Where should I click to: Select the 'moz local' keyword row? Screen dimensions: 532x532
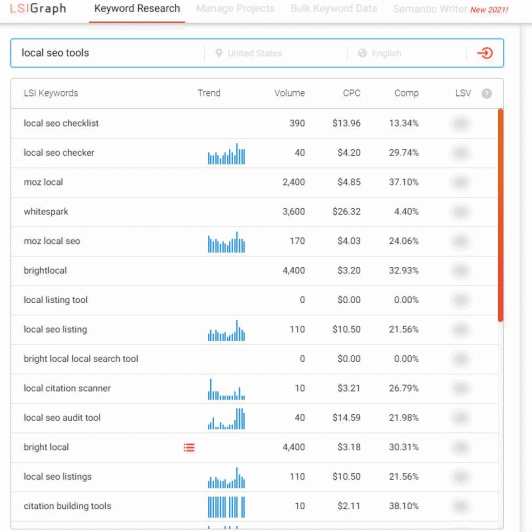(x=254, y=182)
